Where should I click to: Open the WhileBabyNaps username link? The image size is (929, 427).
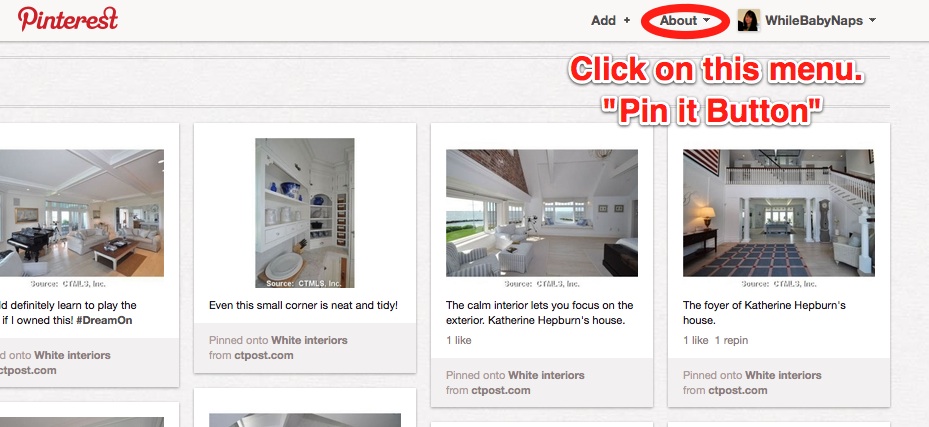click(x=815, y=20)
